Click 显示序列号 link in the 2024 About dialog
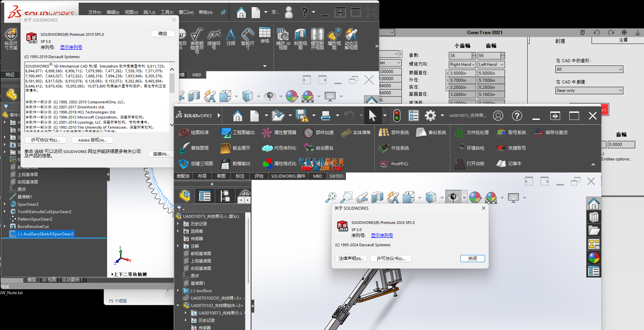Viewport: 644px width, 330px height. (x=382, y=235)
